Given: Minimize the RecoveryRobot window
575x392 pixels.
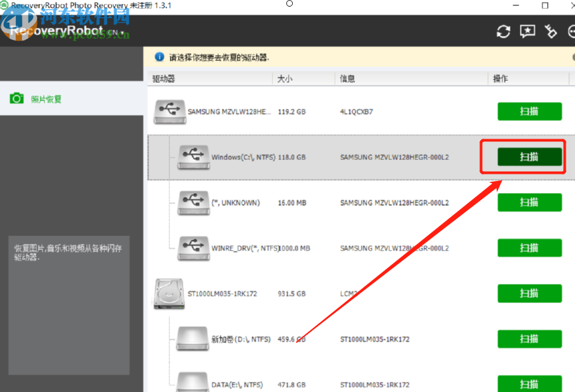Looking at the screenshot, I should click(516, 5).
